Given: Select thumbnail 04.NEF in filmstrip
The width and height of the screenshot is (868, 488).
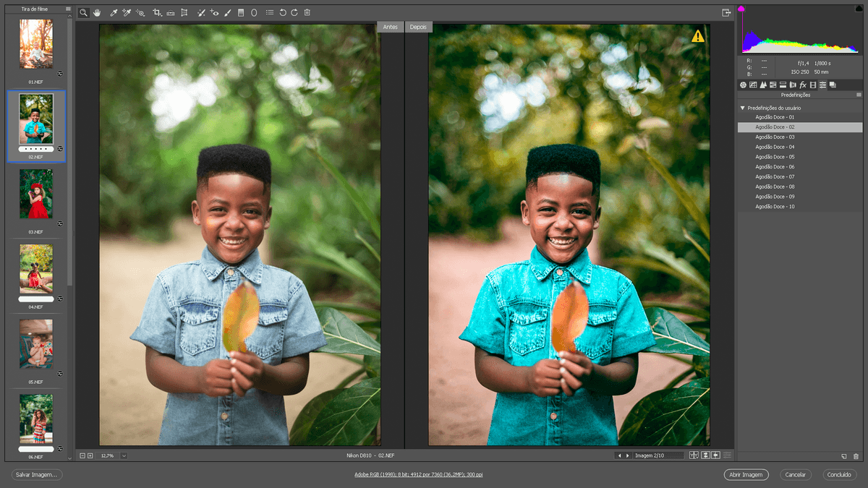Looking at the screenshot, I should (x=35, y=268).
